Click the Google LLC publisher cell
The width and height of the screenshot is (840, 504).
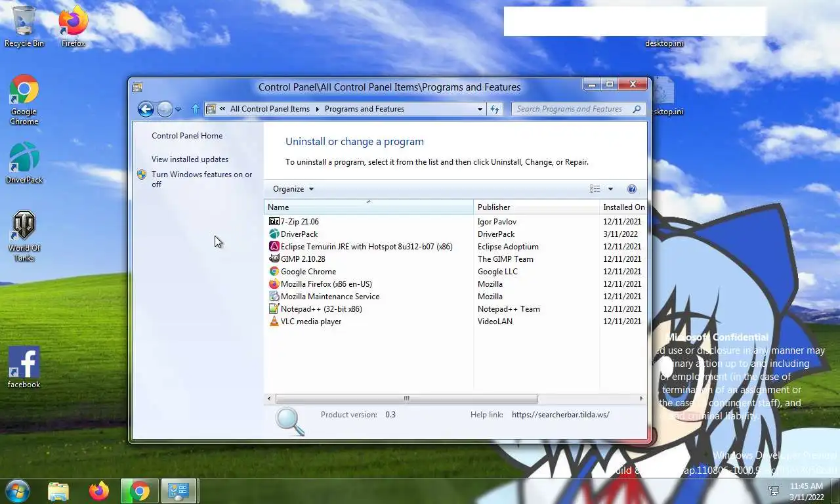pyautogui.click(x=497, y=272)
